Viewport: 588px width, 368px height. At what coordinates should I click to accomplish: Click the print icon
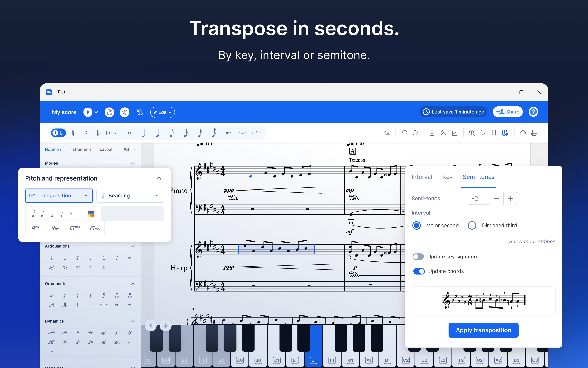(x=534, y=133)
